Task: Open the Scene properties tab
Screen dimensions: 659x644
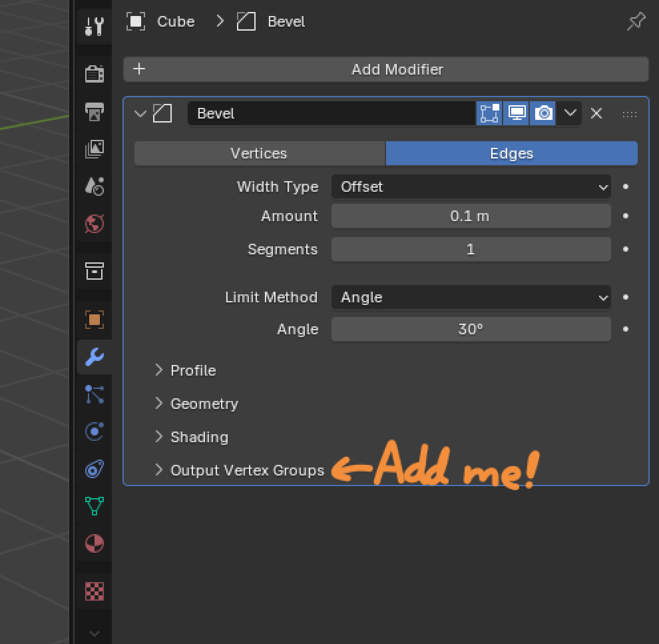Action: tap(95, 186)
